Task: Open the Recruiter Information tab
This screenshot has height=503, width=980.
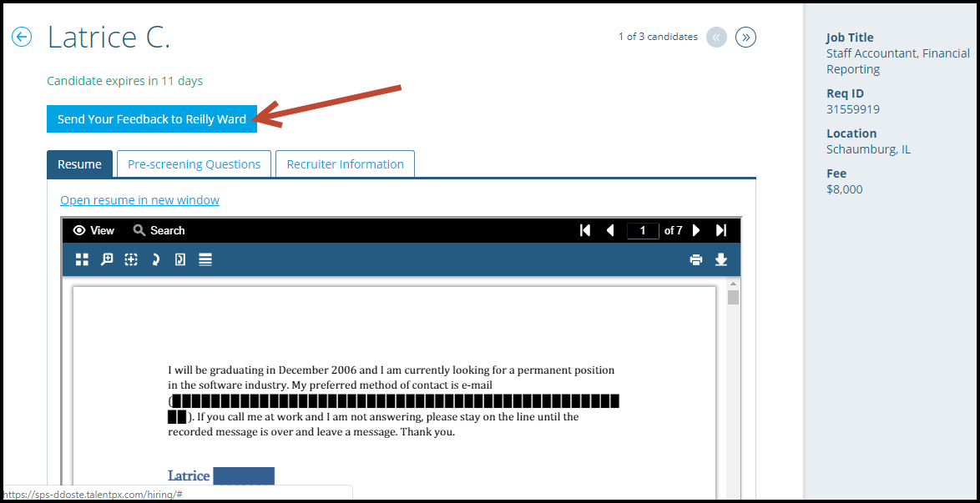Action: [345, 163]
